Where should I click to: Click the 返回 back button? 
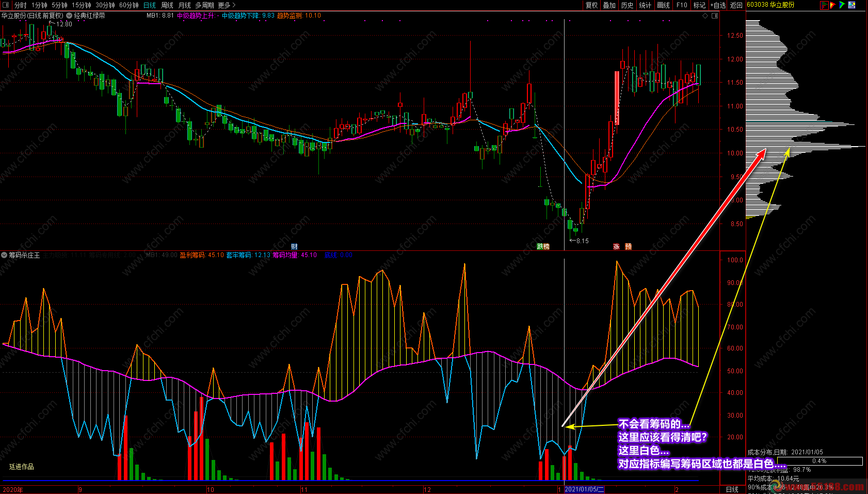(x=736, y=5)
